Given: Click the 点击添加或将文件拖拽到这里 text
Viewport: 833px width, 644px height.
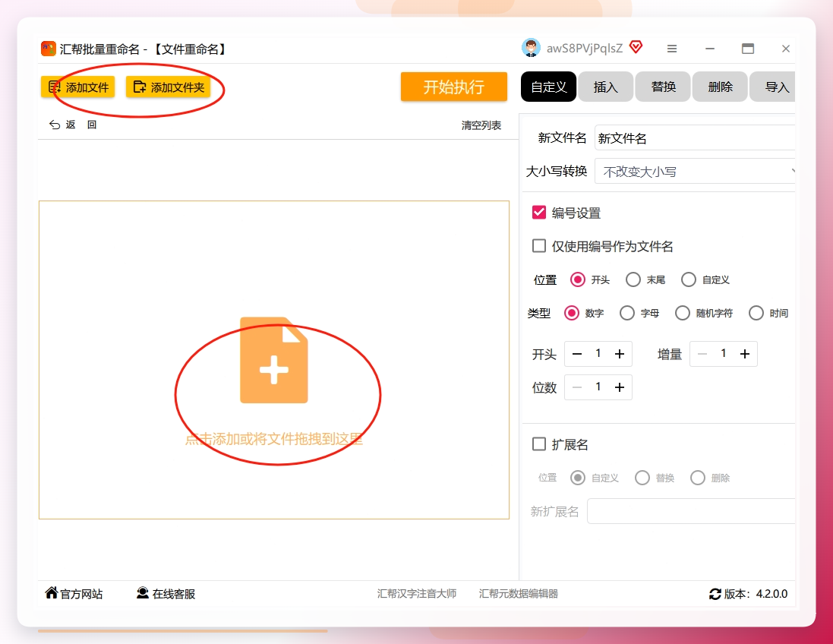Looking at the screenshot, I should click(273, 439).
